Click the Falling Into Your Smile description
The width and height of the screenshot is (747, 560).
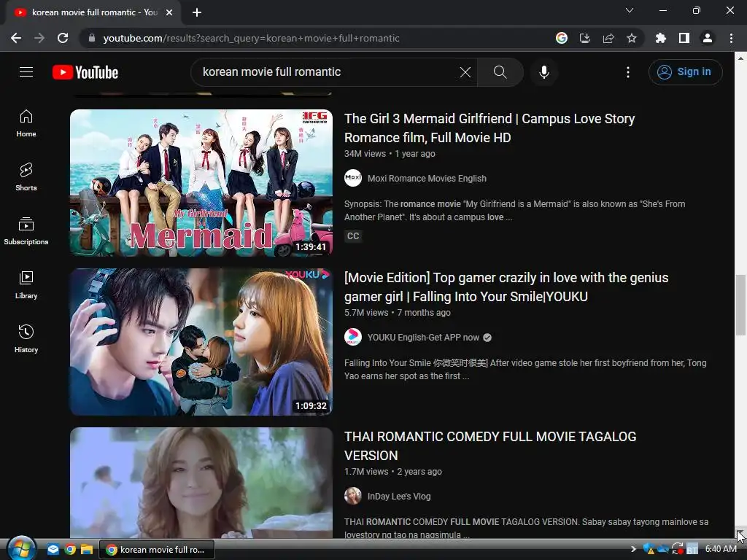(x=525, y=370)
